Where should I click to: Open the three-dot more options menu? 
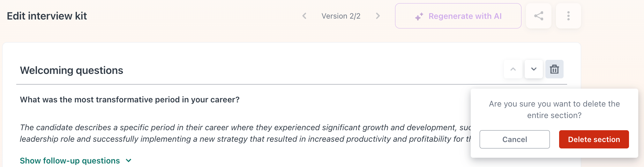[x=568, y=16]
